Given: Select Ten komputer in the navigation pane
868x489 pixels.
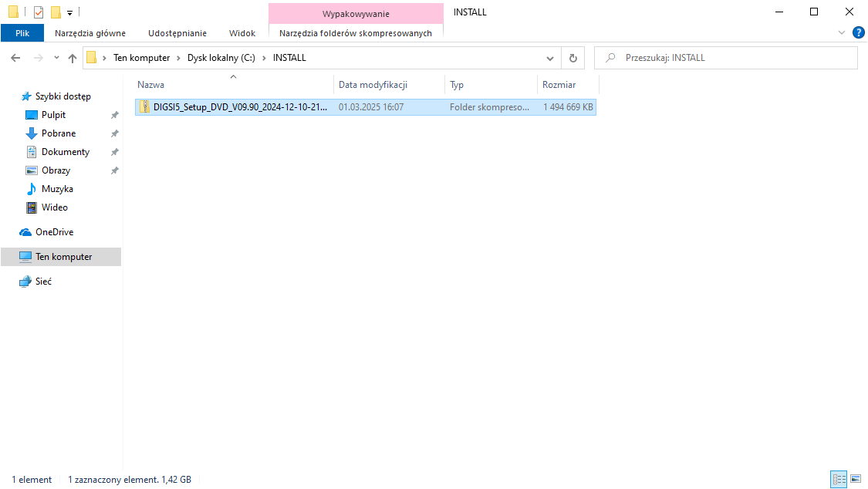Looking at the screenshot, I should coord(61,257).
